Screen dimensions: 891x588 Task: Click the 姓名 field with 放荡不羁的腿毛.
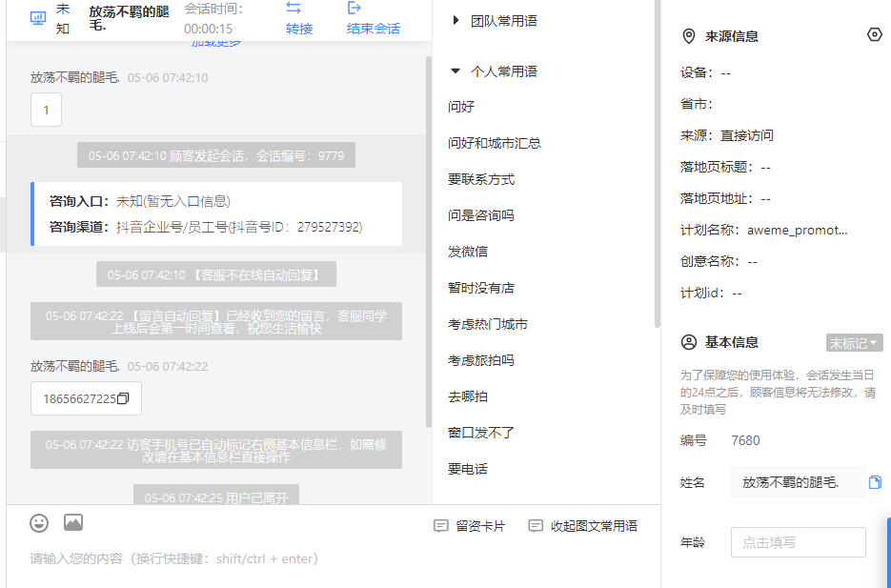(x=799, y=483)
